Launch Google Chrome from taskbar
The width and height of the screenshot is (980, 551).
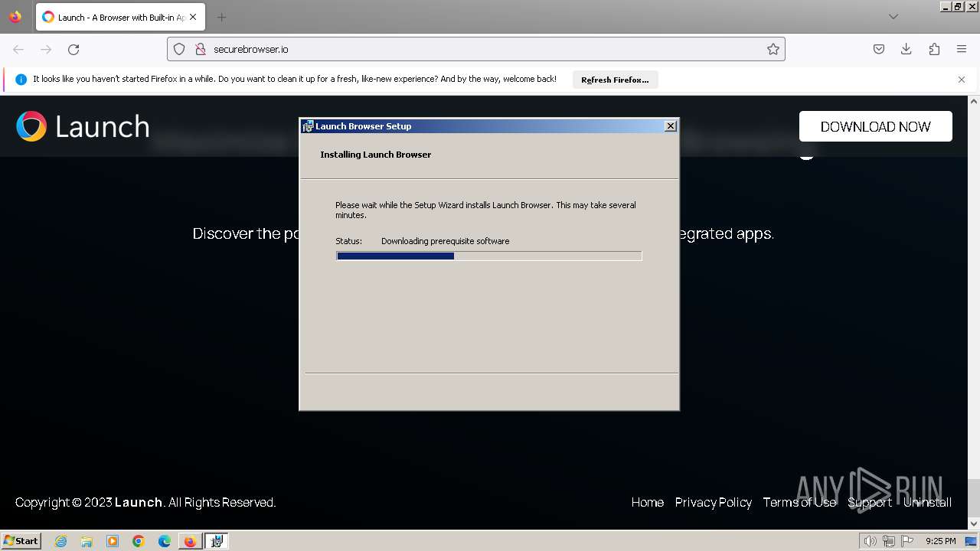point(139,541)
